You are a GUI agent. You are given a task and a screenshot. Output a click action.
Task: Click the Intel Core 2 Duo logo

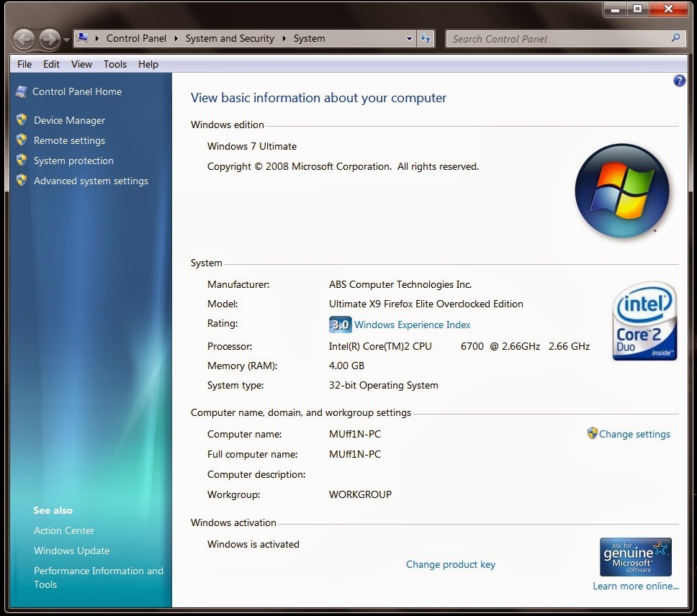tap(644, 320)
